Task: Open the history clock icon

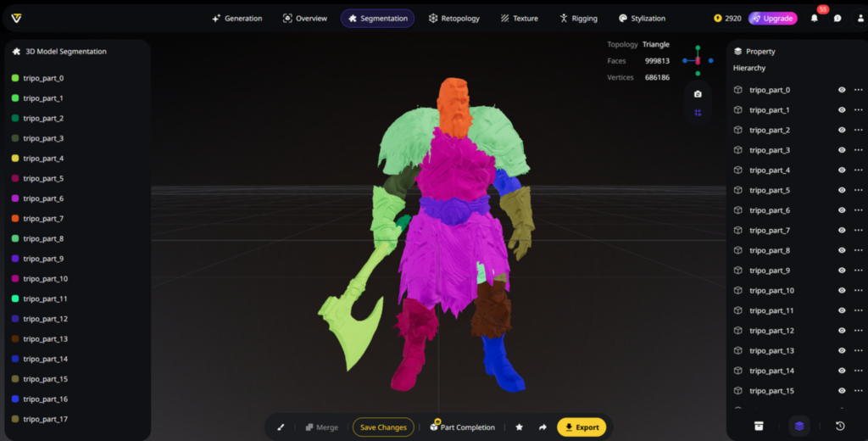Action: click(x=839, y=426)
